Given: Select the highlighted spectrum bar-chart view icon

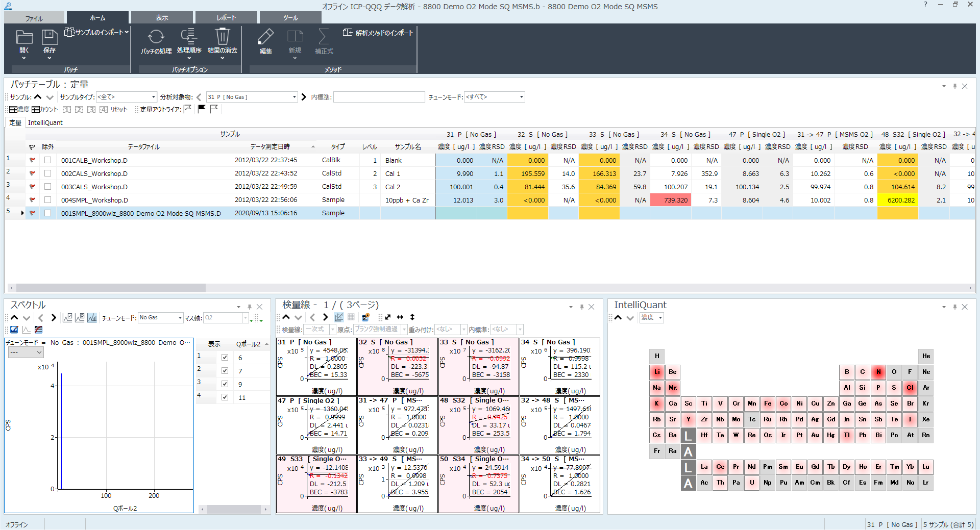Looking at the screenshot, I should point(92,318).
